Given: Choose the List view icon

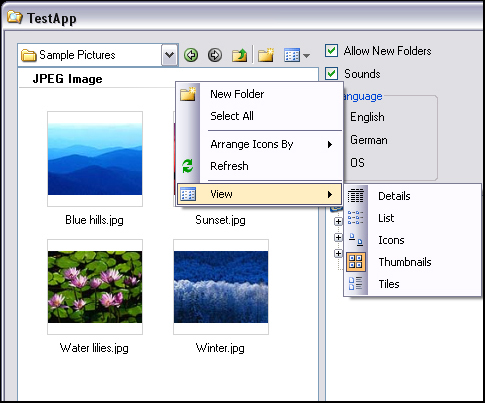Looking at the screenshot, I should click(356, 218).
